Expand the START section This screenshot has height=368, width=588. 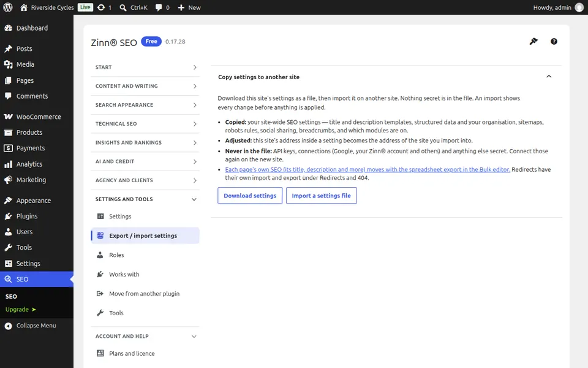click(145, 67)
